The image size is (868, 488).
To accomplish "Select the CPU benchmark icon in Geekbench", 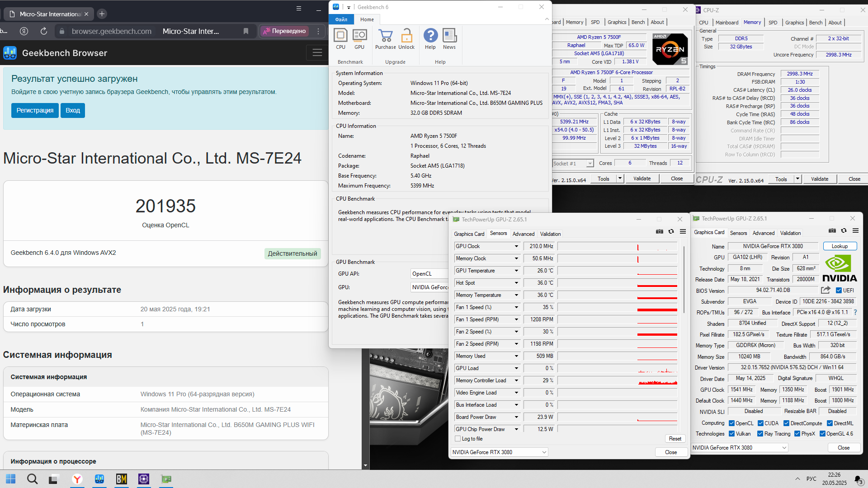I will pos(340,39).
